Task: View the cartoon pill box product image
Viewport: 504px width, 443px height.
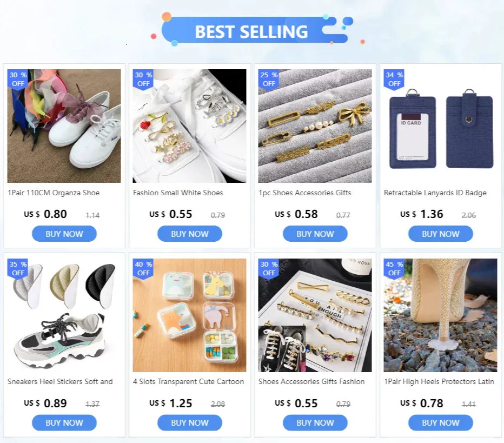Action: point(189,315)
